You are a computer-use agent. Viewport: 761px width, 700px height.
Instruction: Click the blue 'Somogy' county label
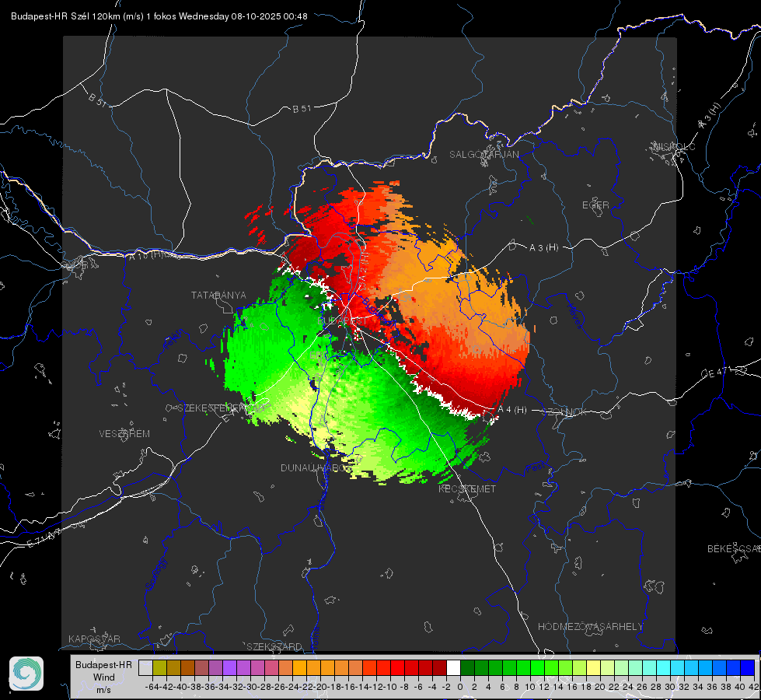click(x=155, y=575)
